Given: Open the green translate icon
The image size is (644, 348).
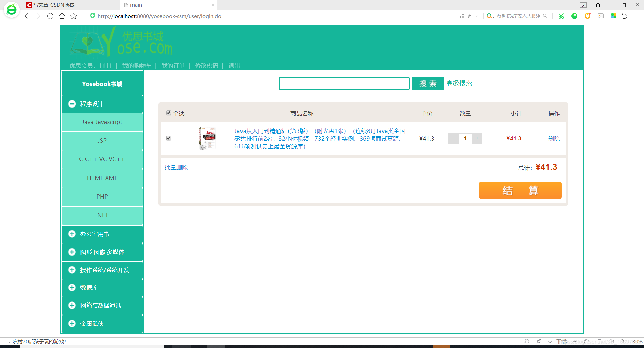Looking at the screenshot, I should pyautogui.click(x=574, y=16).
